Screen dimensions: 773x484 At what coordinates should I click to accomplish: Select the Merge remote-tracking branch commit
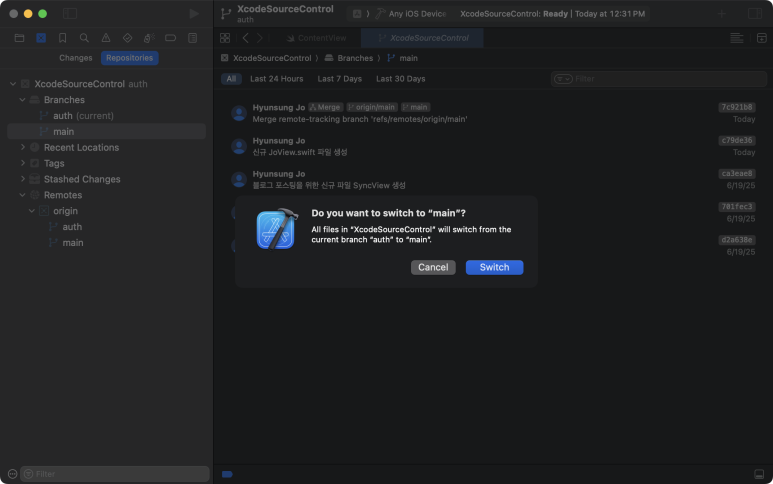[493, 113]
